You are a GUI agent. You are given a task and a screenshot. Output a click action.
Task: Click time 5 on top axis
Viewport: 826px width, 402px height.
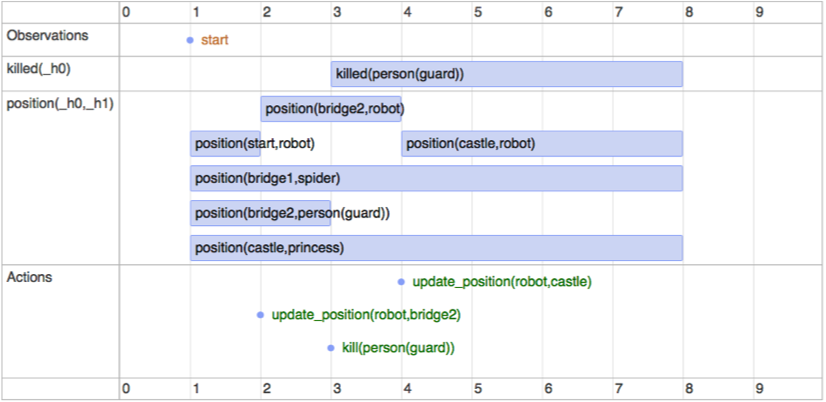[x=478, y=12]
